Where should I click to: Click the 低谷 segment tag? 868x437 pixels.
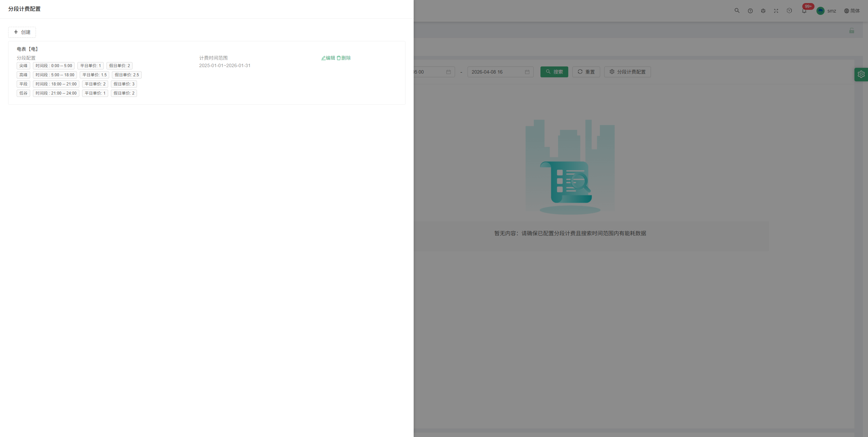pyautogui.click(x=23, y=93)
